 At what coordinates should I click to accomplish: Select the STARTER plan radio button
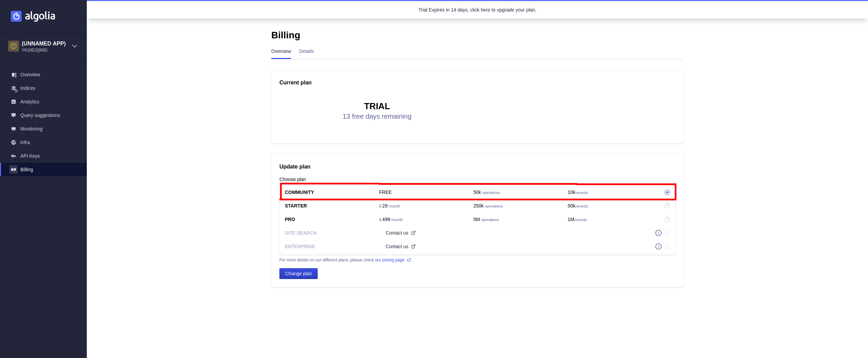pyautogui.click(x=667, y=206)
